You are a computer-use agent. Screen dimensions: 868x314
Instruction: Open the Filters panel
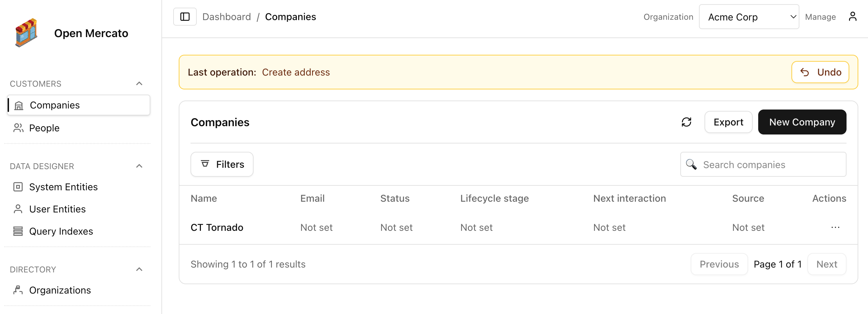click(222, 164)
